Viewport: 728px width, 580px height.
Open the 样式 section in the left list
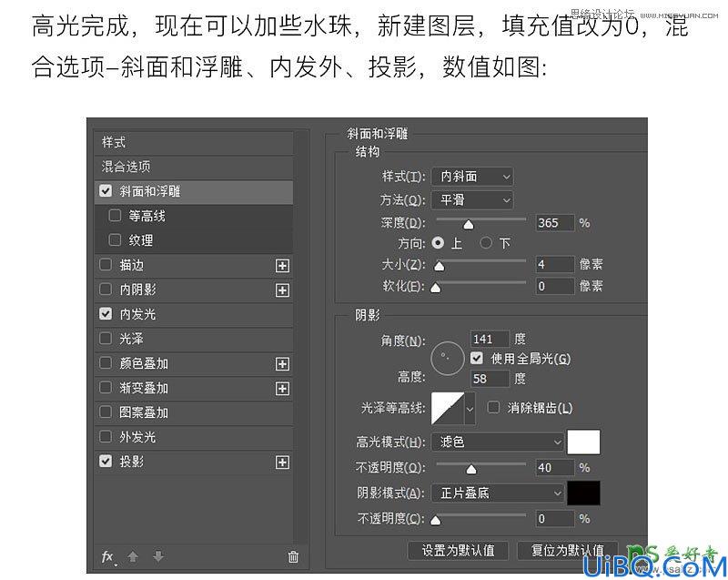pyautogui.click(x=194, y=143)
